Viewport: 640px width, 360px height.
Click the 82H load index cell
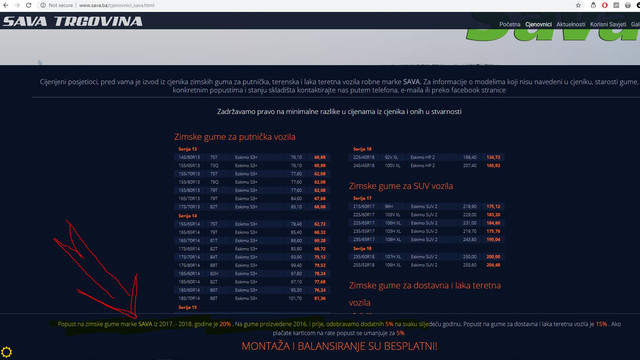[214, 273]
